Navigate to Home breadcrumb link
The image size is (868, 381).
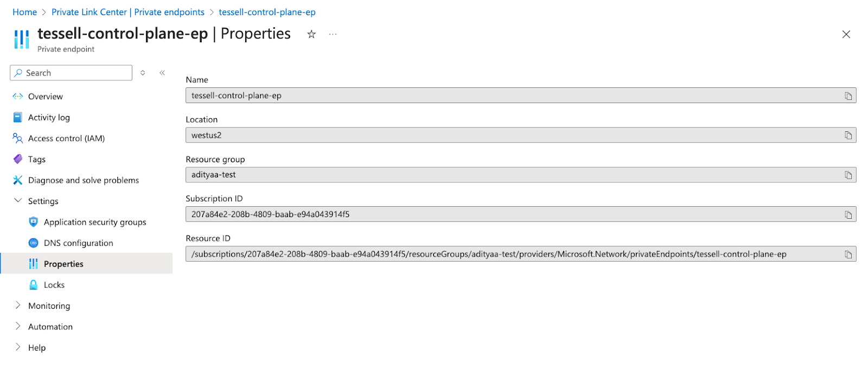coord(25,12)
